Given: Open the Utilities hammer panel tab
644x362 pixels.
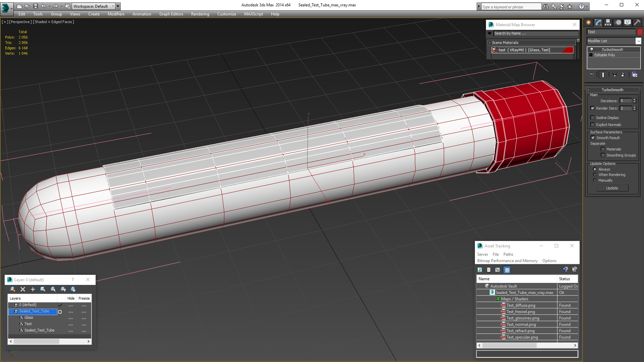Looking at the screenshot, I should click(637, 22).
